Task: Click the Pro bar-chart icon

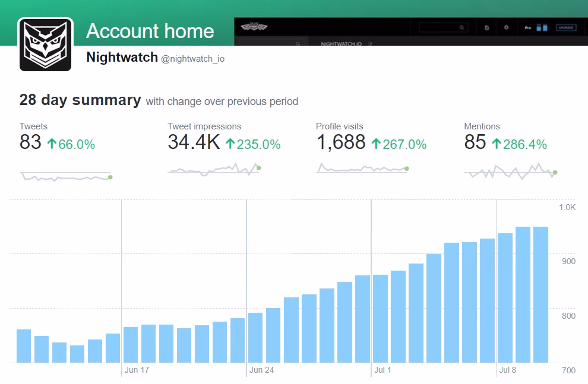Action: tap(543, 27)
